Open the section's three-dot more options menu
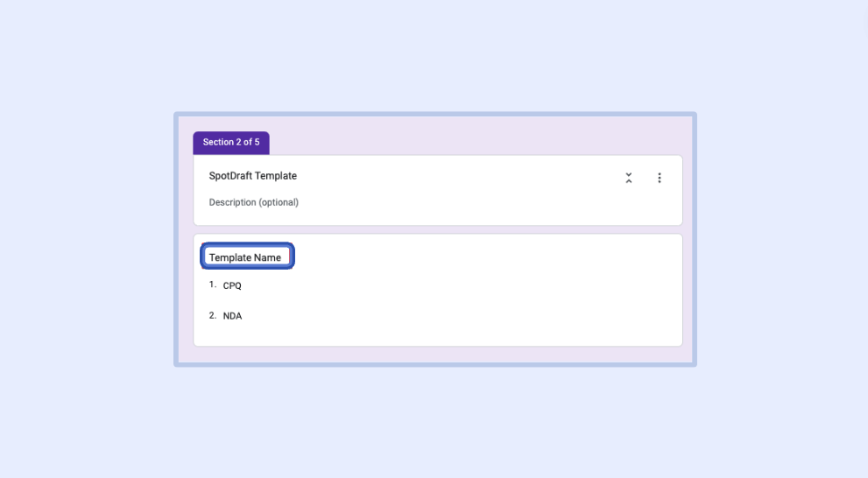 (x=660, y=178)
